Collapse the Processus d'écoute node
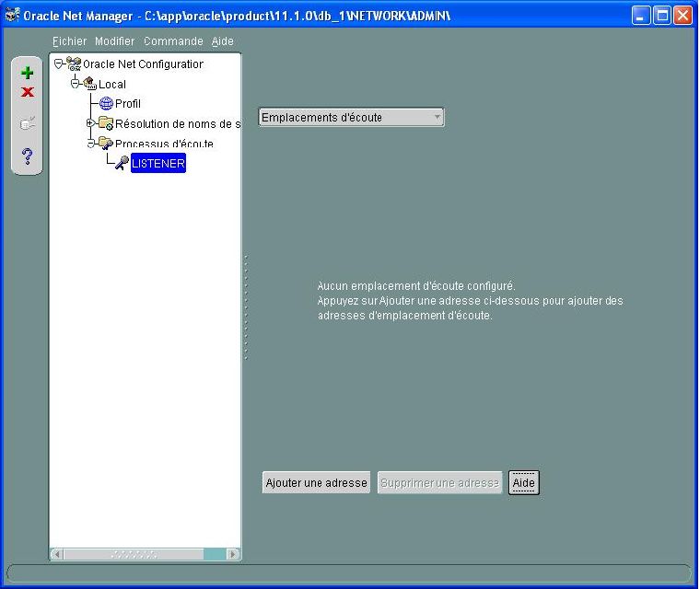This screenshot has width=700, height=589. [91, 144]
